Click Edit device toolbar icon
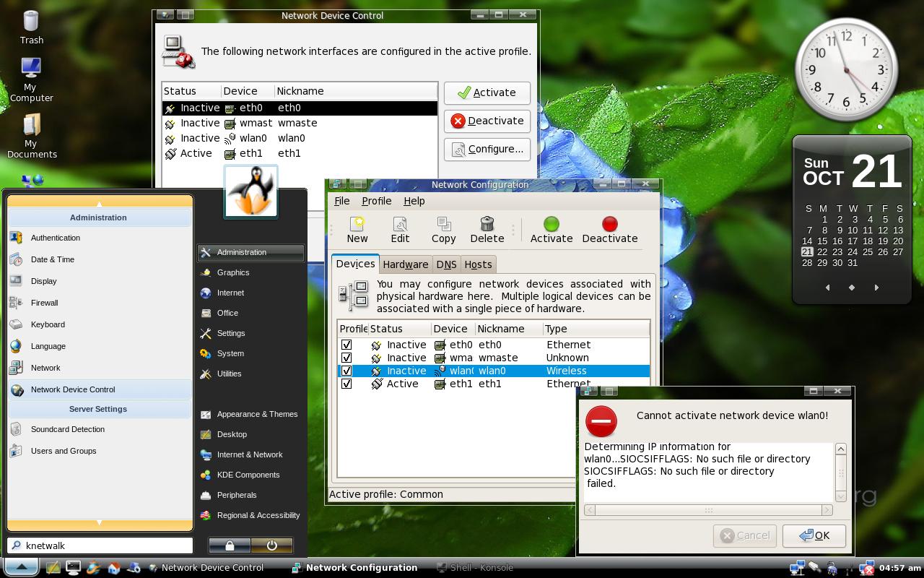 [400, 230]
